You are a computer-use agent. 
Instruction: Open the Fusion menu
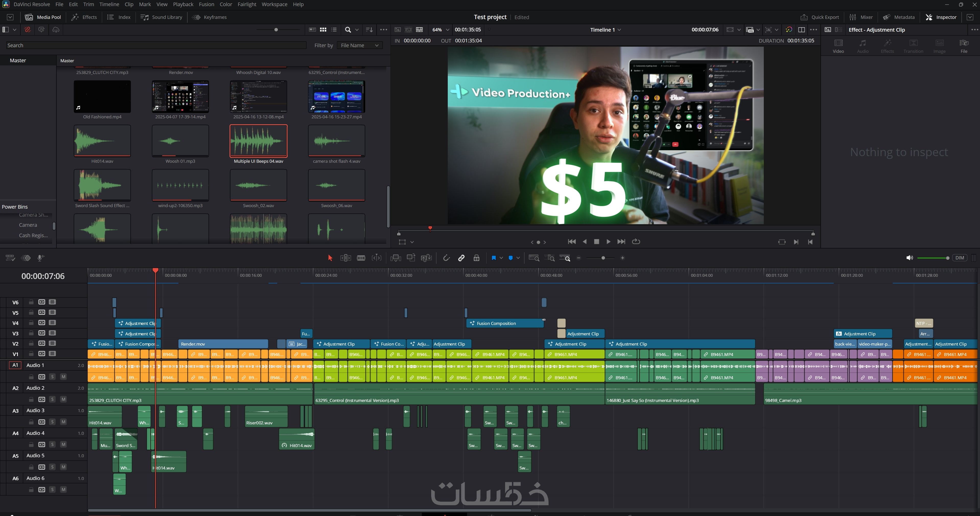[206, 4]
